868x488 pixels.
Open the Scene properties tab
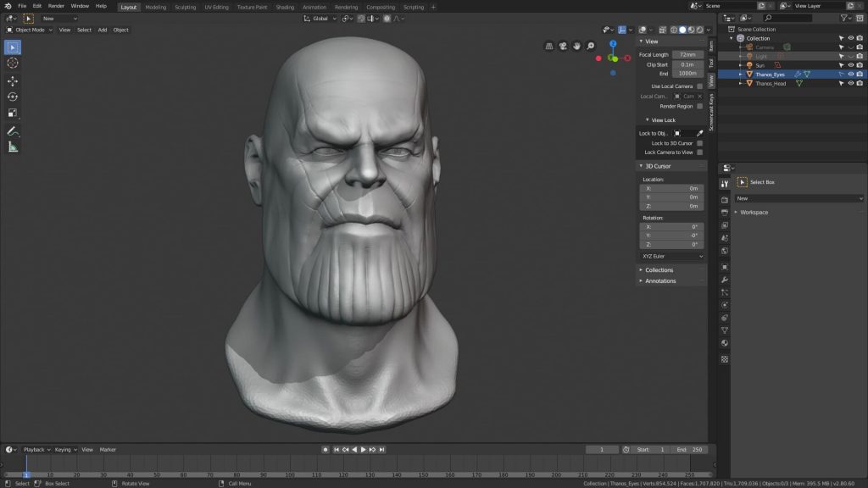click(x=725, y=238)
